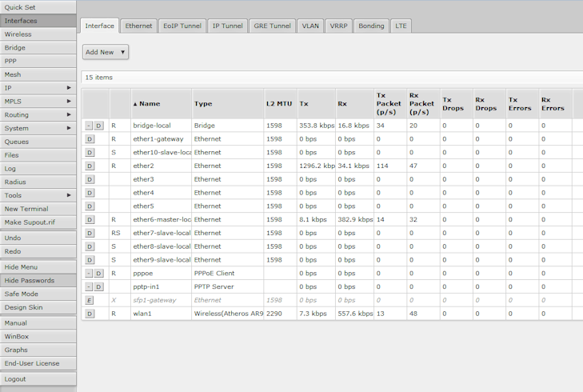Switch to the VLAN tab

tap(310, 26)
